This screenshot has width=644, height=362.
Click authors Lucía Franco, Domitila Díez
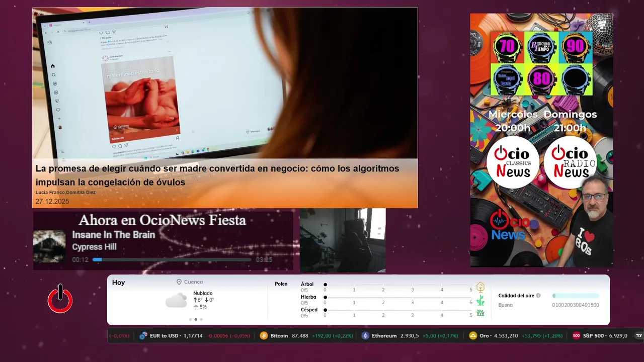65,193
